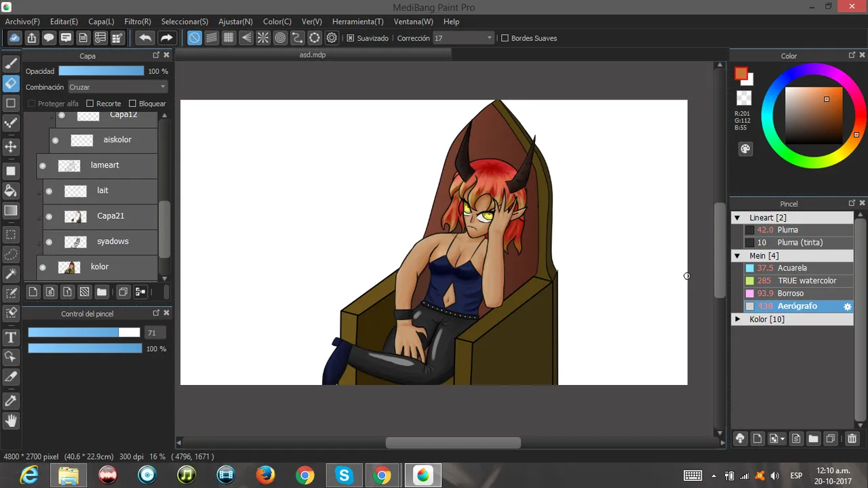Select the Text tool
This screenshot has height=488, width=868.
[x=11, y=338]
